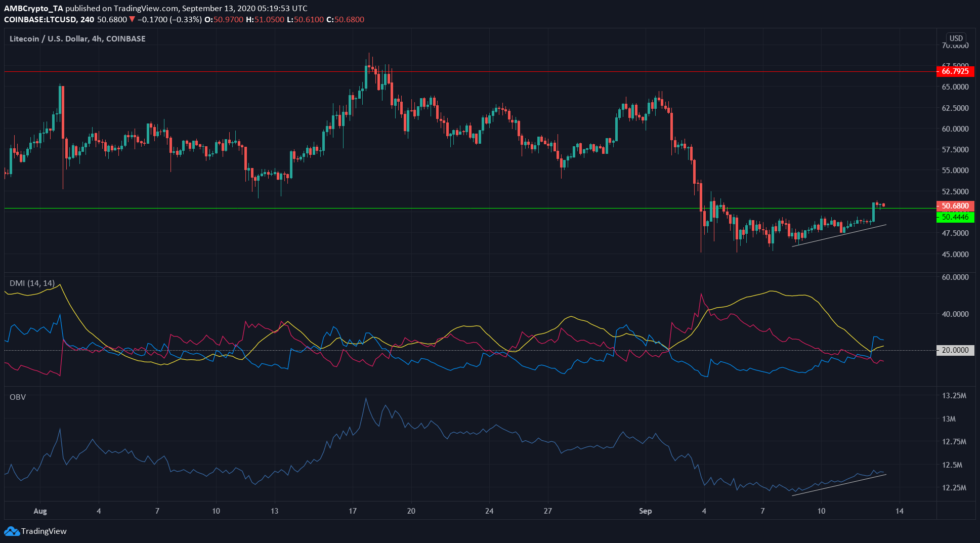Click the 24 date label on time axis

click(x=489, y=511)
